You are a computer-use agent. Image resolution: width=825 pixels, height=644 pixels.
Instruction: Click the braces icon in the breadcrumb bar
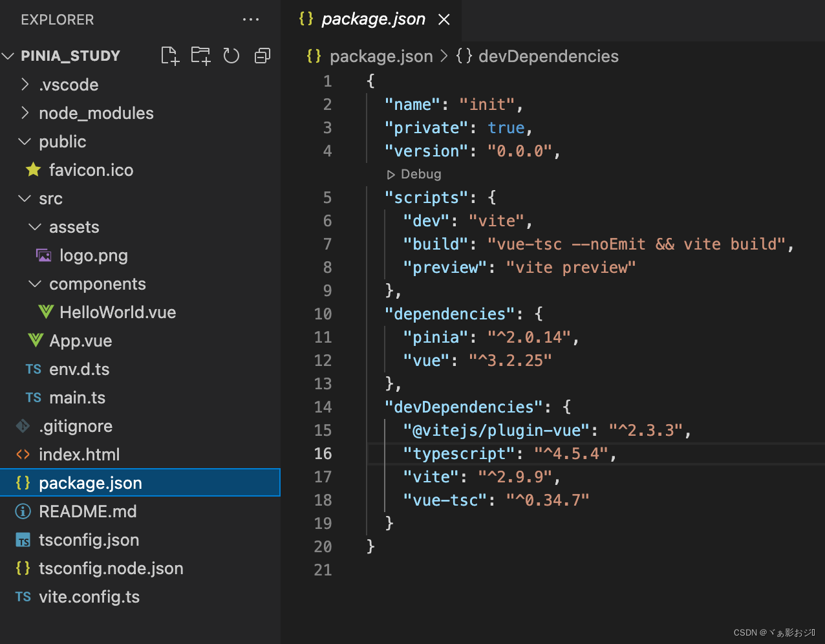coord(314,56)
